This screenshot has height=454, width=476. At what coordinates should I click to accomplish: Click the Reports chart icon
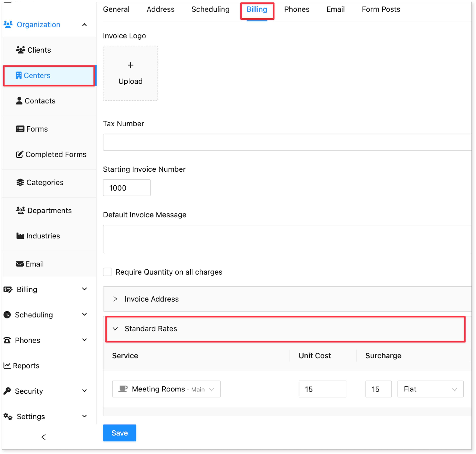[7, 366]
